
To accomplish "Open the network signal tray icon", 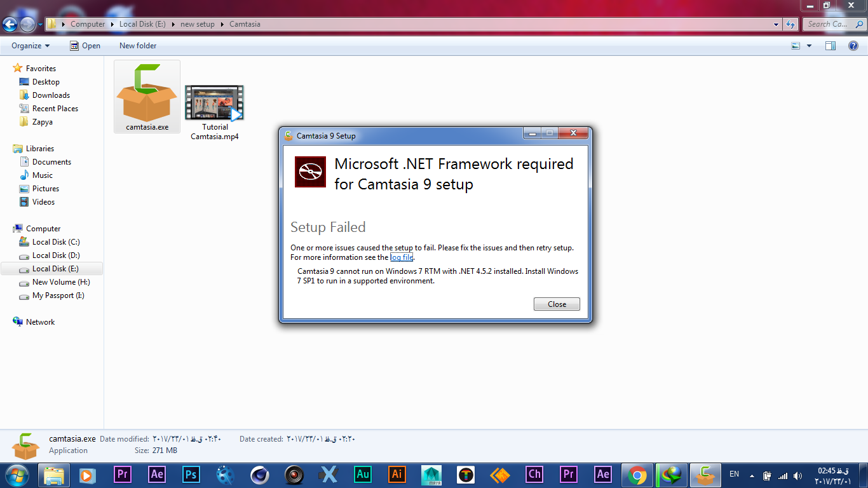I will click(782, 475).
